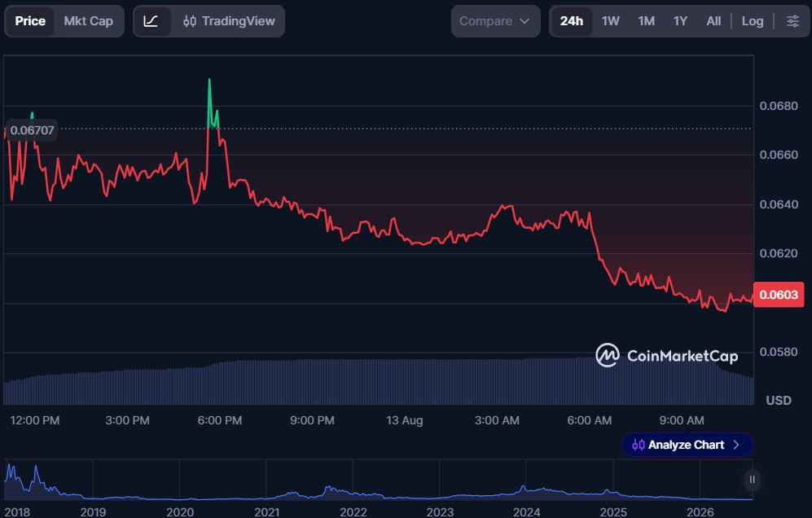Screen dimensions: 812x518
Task: Click the 0.0640 axis value
Action: 779,204
